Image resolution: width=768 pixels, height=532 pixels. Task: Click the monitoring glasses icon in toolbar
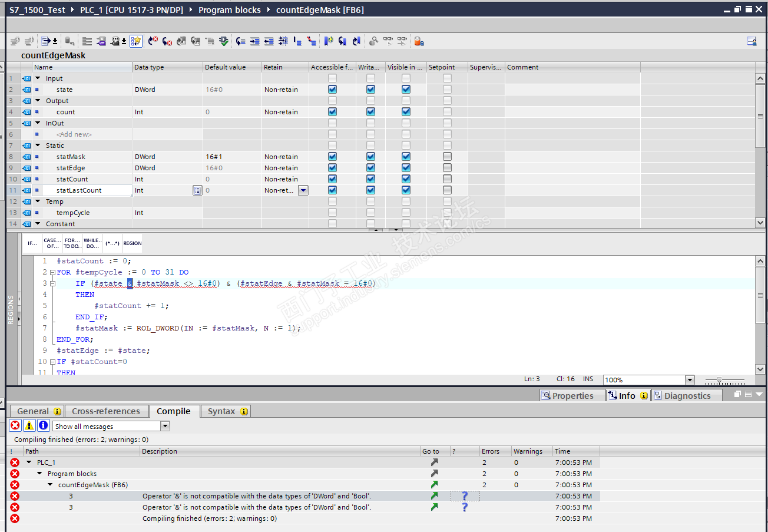pos(388,41)
